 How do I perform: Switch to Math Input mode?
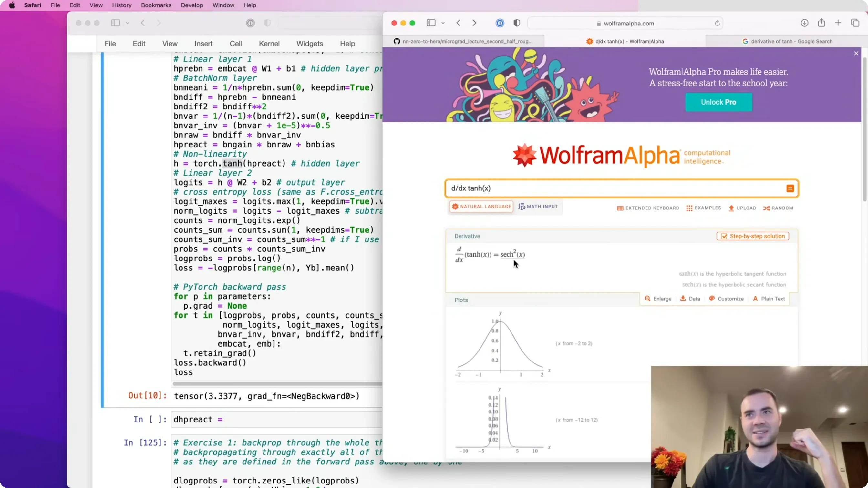tap(538, 207)
